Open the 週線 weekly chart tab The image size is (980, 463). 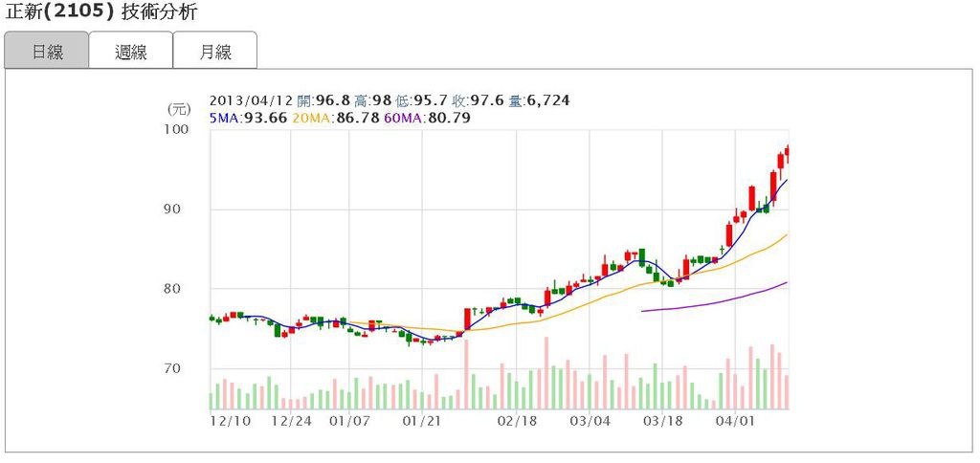pos(130,52)
